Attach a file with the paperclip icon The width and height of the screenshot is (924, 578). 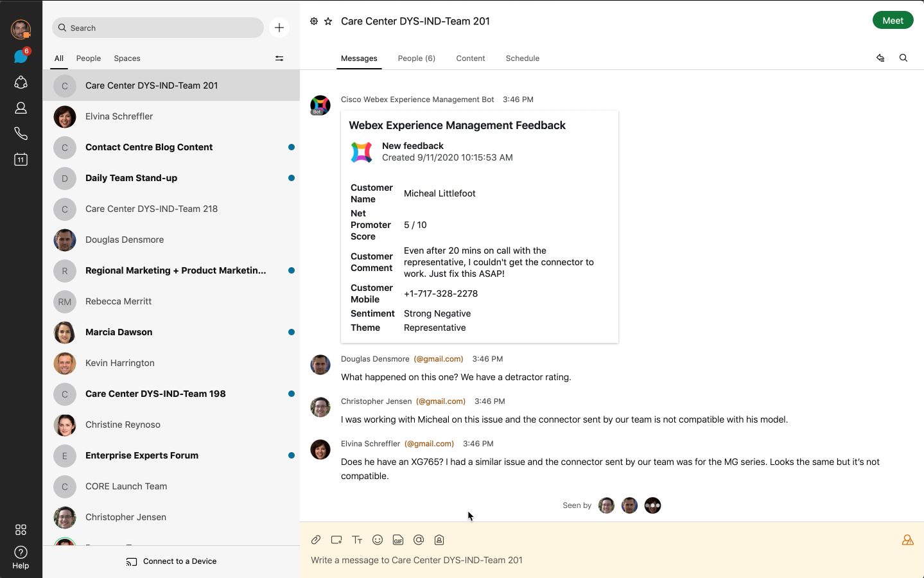(x=316, y=540)
